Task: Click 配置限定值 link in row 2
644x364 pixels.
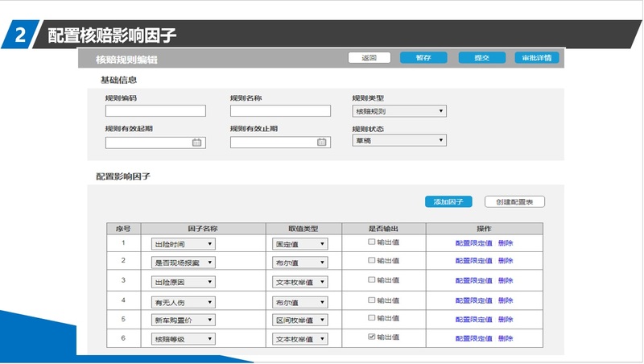Action: coord(473,260)
